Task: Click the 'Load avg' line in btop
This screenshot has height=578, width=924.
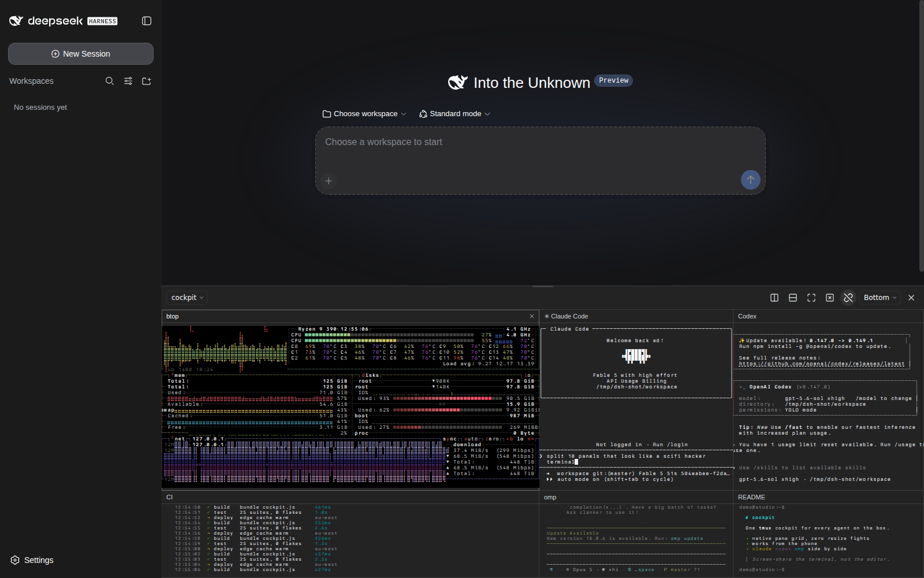Action: (x=489, y=364)
